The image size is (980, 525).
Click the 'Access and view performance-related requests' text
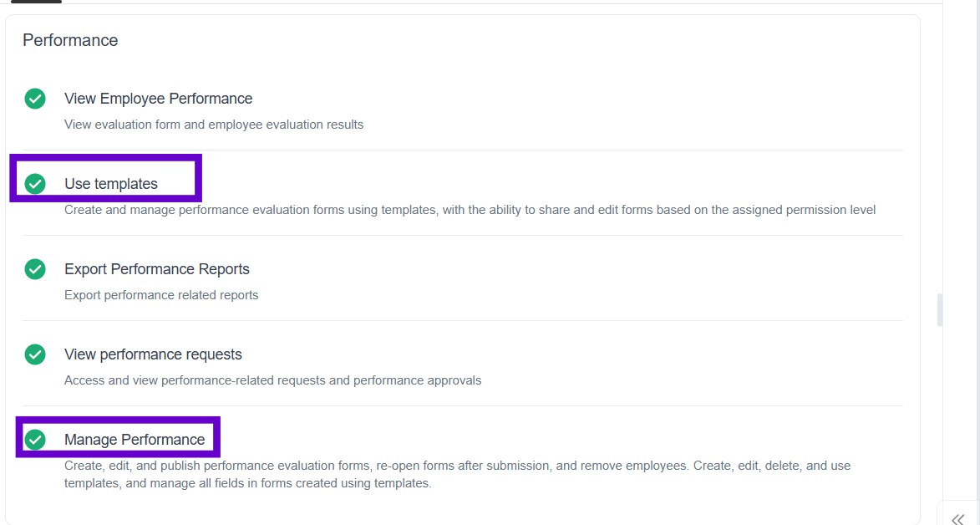pyautogui.click(x=272, y=380)
